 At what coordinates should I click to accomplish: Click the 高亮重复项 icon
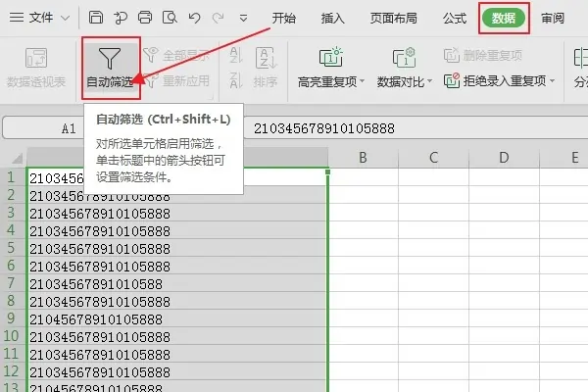click(x=331, y=58)
